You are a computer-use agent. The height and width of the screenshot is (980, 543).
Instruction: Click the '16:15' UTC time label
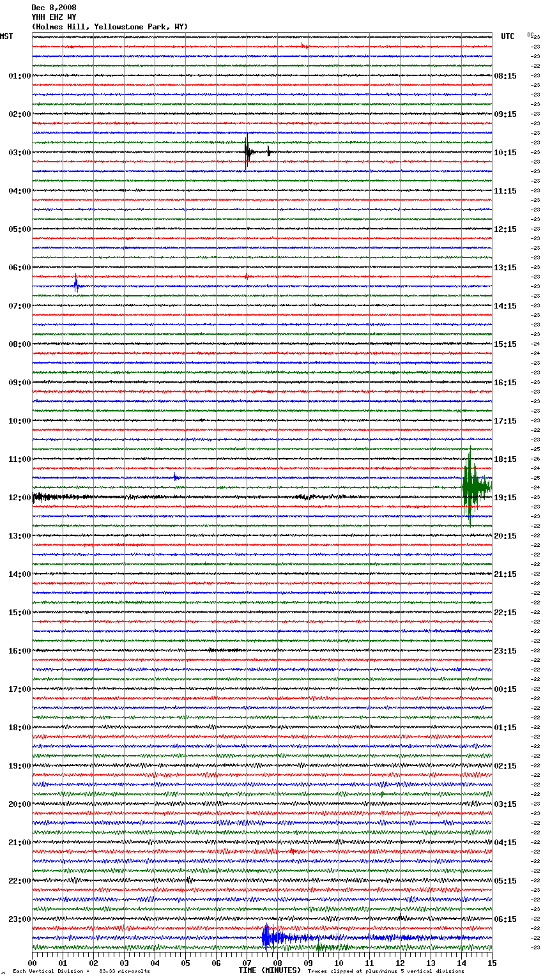[x=505, y=383]
